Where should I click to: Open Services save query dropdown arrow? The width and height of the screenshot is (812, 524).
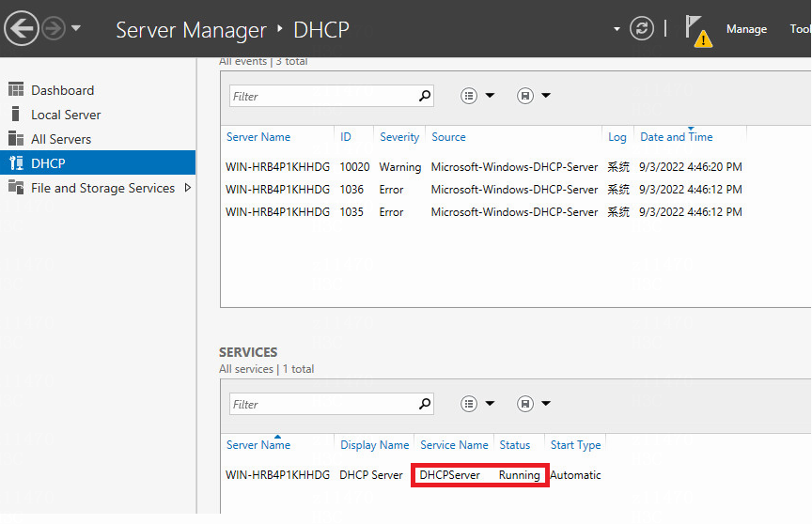point(546,403)
